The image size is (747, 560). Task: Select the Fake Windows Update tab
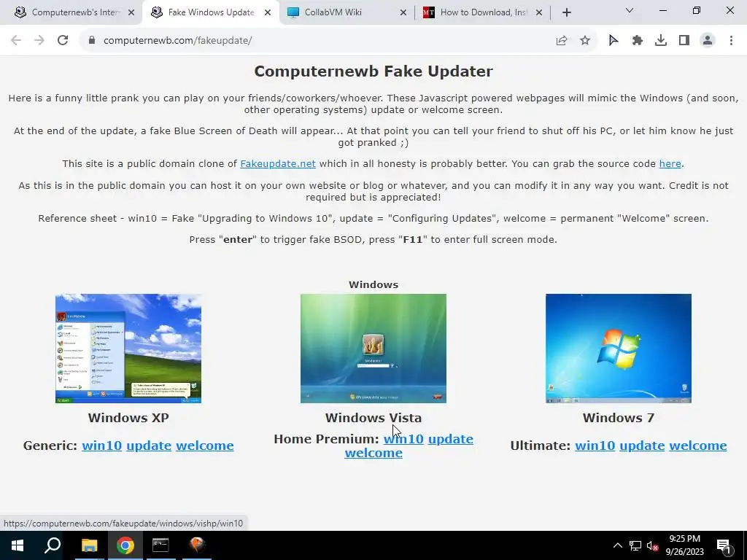pyautogui.click(x=211, y=12)
